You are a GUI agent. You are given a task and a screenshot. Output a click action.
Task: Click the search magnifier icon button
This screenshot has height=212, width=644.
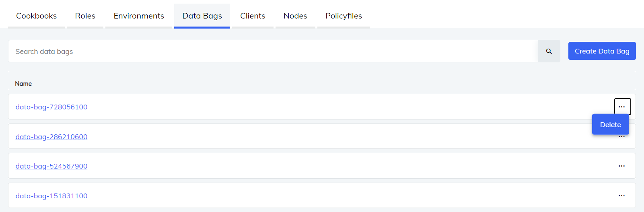point(549,51)
